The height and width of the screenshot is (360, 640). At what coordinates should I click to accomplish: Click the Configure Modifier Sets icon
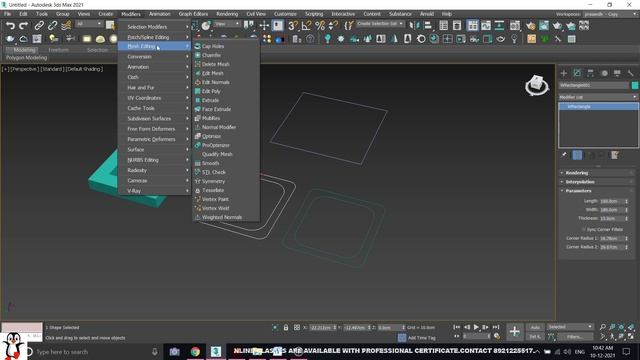pos(614,155)
